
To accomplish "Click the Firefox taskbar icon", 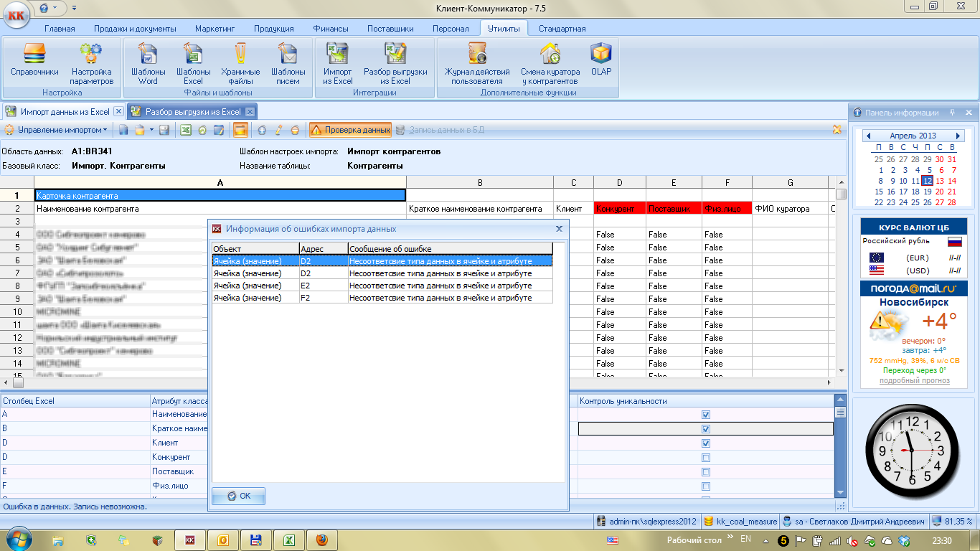I will (x=321, y=540).
